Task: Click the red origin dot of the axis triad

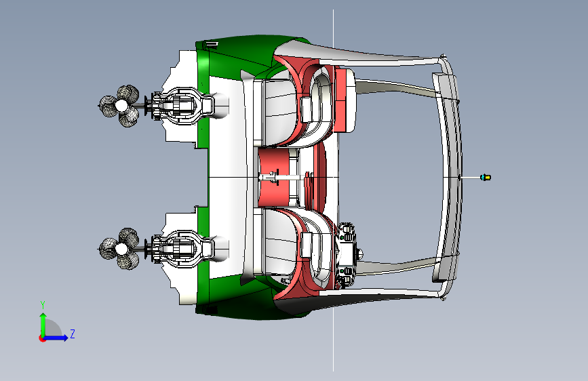Action: [x=42, y=338]
